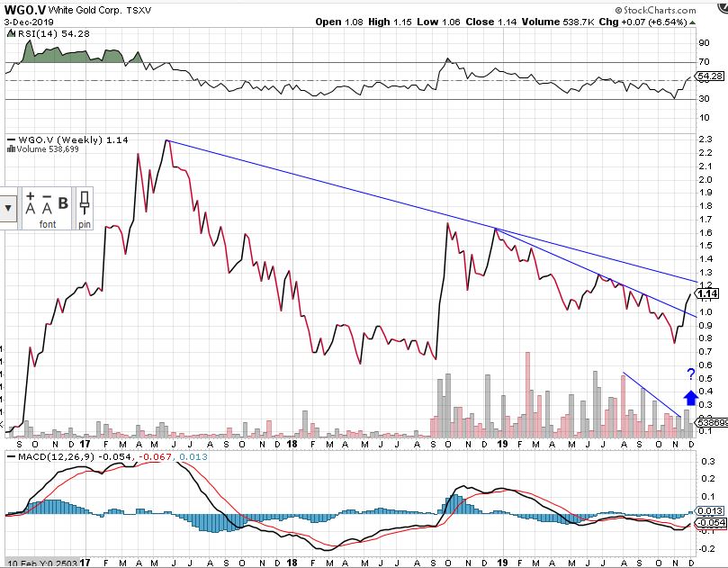This screenshot has width=728, height=568.
Task: Click the font label in toolbar
Action: [48, 224]
